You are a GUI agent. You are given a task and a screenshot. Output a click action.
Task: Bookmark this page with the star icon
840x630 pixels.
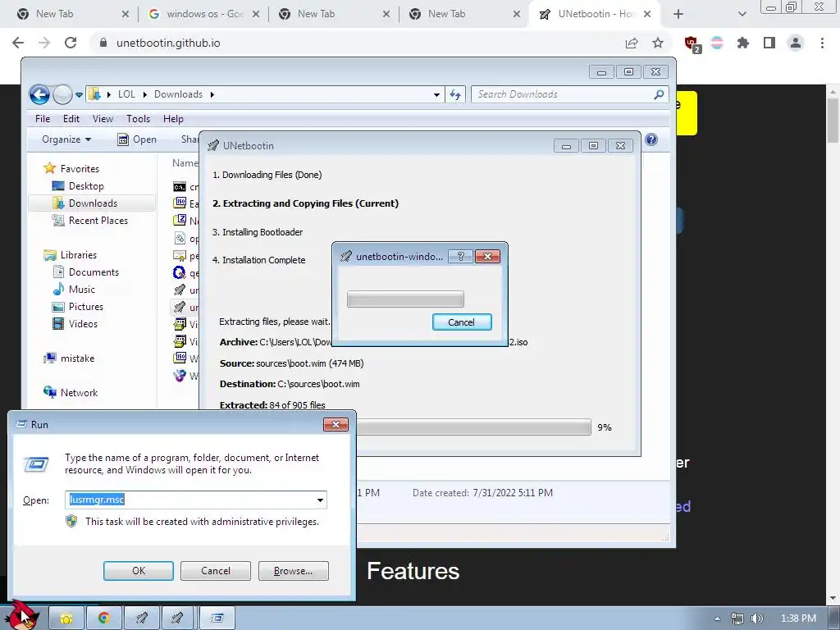pos(658,43)
